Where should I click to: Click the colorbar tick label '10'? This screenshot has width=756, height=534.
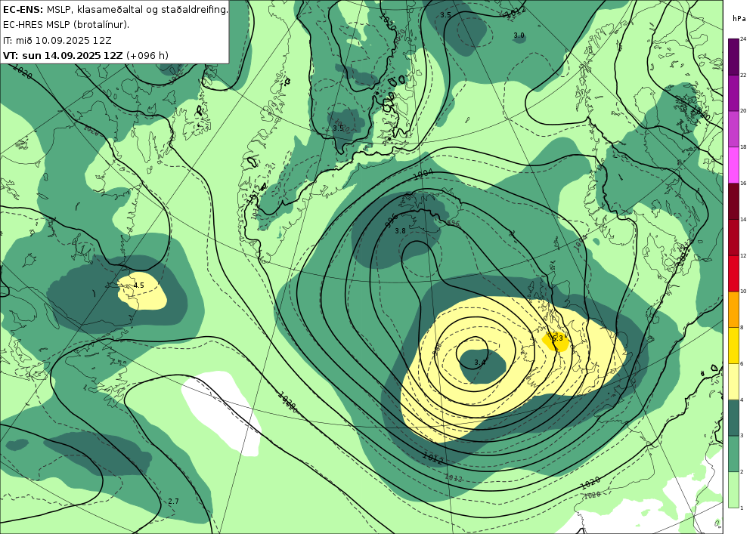(x=743, y=292)
